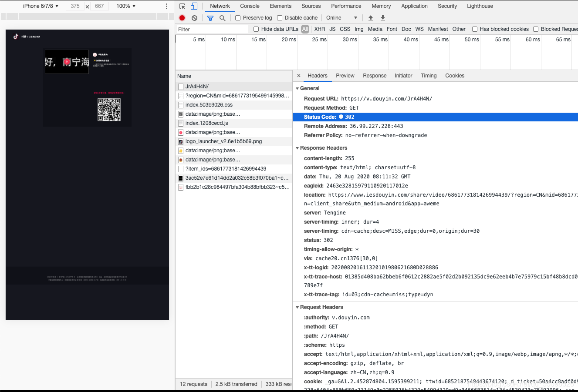Click the Name column header
The width and height of the screenshot is (578, 392).
coord(234,76)
